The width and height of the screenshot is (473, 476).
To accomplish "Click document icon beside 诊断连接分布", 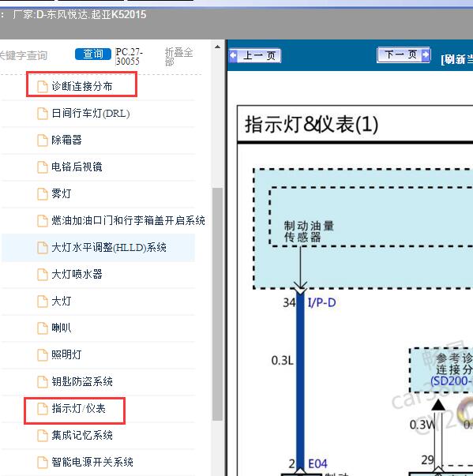I will [43, 87].
